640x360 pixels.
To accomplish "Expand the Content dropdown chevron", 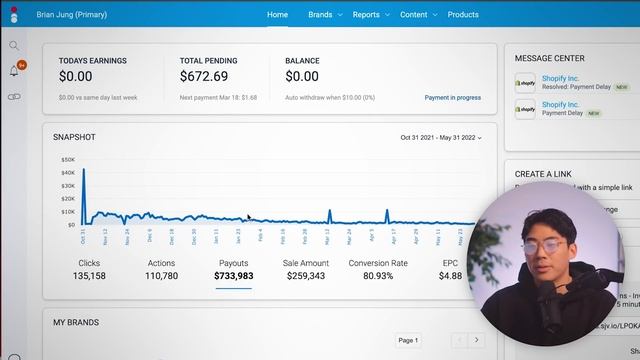I will (435, 15).
